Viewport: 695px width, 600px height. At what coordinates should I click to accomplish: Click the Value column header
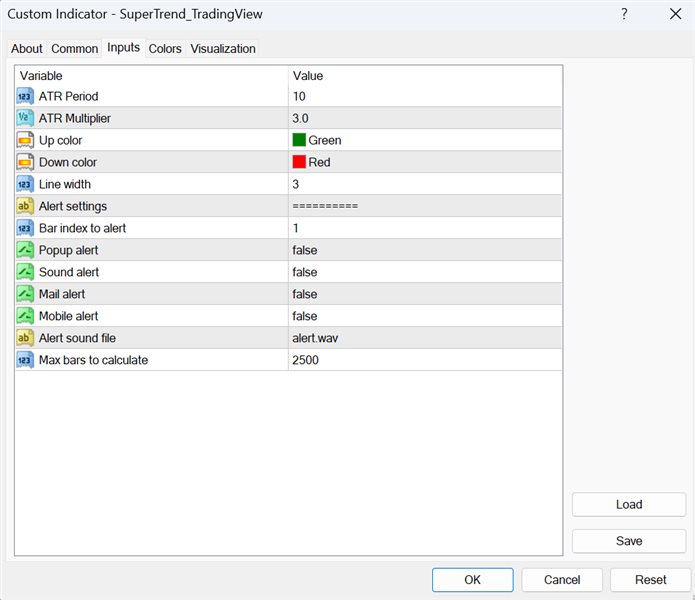(x=308, y=76)
